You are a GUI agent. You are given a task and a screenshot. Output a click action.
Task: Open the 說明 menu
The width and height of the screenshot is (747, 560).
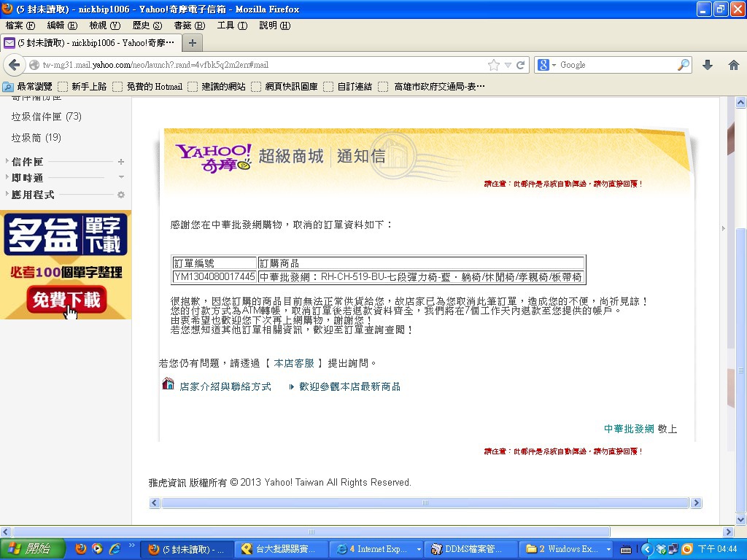pyautogui.click(x=275, y=26)
